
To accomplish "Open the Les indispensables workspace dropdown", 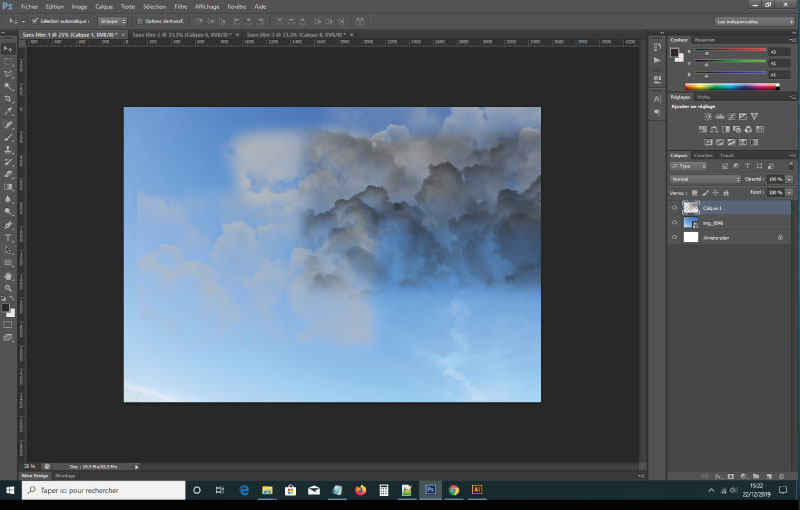I will coord(755,20).
